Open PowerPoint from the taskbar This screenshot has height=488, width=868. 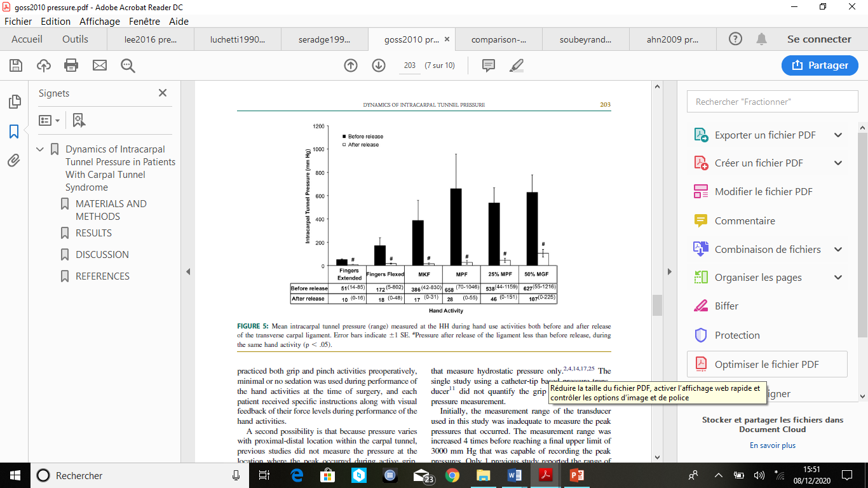(576, 475)
